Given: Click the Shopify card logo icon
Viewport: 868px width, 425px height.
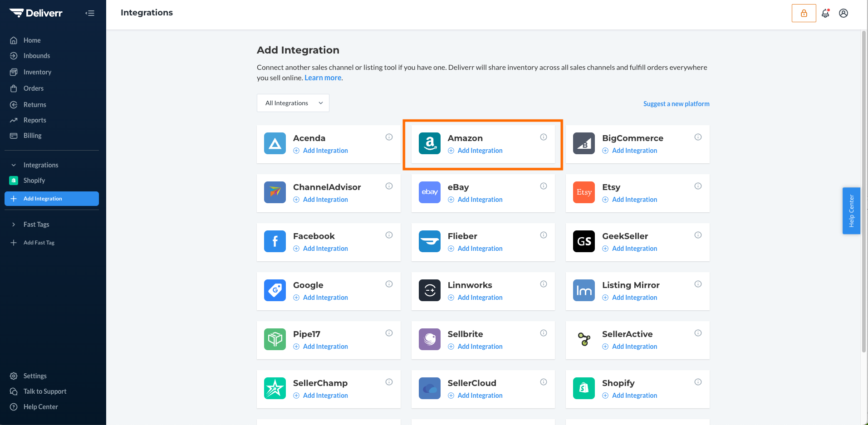Looking at the screenshot, I should (x=584, y=388).
